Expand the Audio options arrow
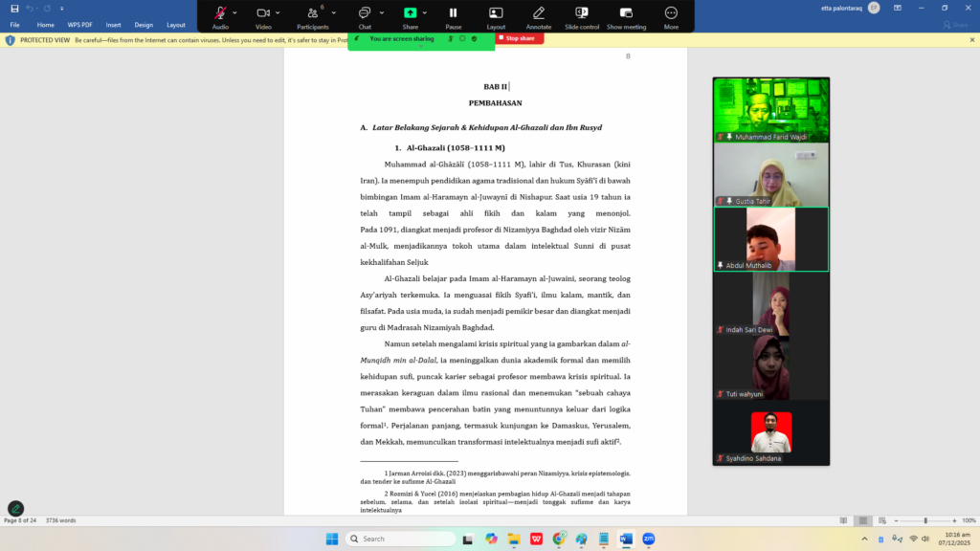Viewport: 980px width, 551px height. tap(235, 12)
